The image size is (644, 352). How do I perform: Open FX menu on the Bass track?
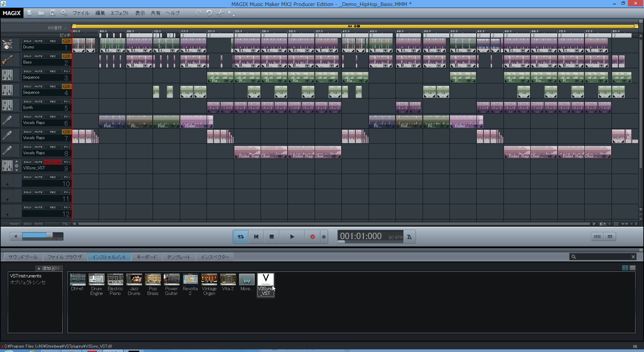[x=67, y=56]
